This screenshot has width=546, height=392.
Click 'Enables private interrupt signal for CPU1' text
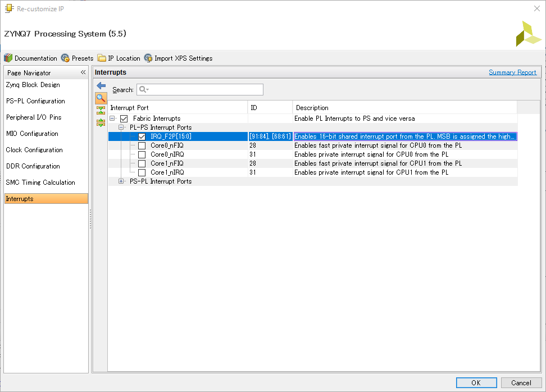click(371, 172)
